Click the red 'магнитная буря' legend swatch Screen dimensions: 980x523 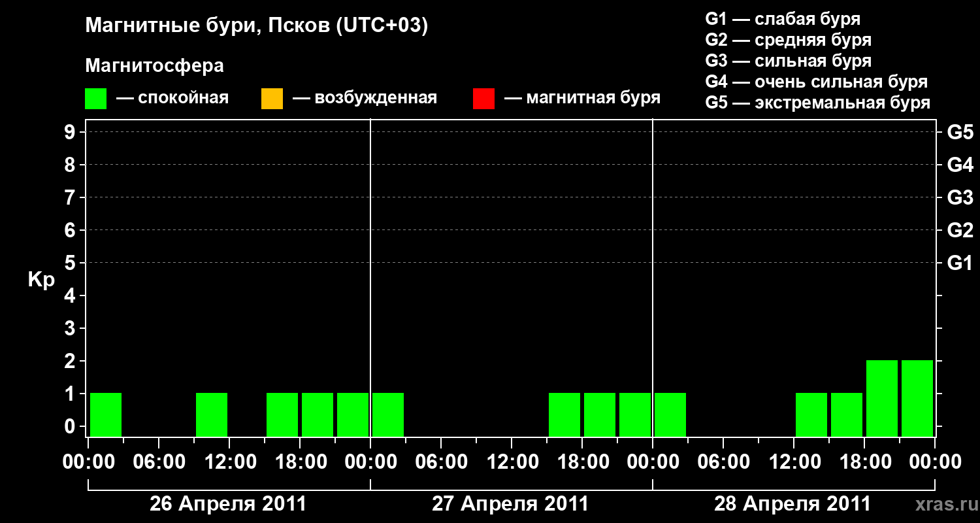click(483, 99)
